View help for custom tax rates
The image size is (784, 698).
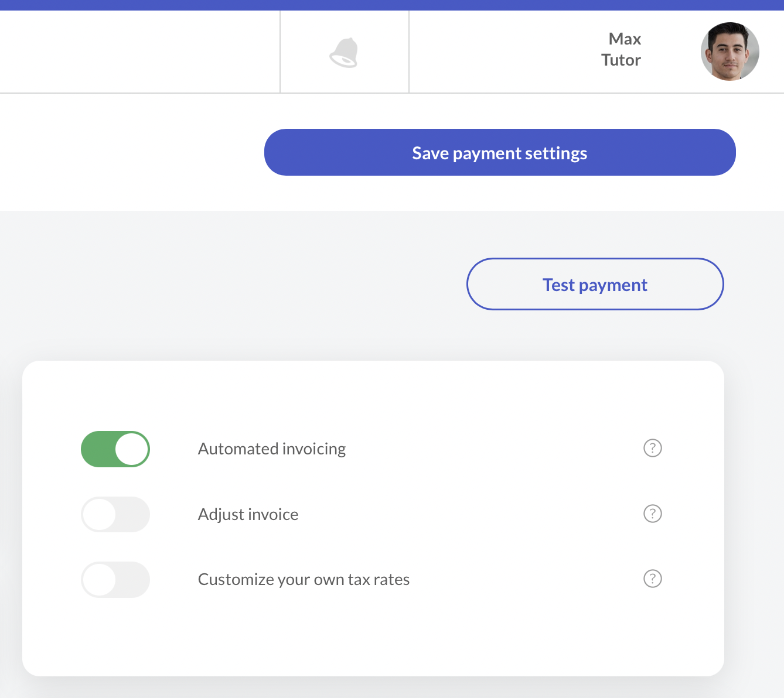(652, 579)
